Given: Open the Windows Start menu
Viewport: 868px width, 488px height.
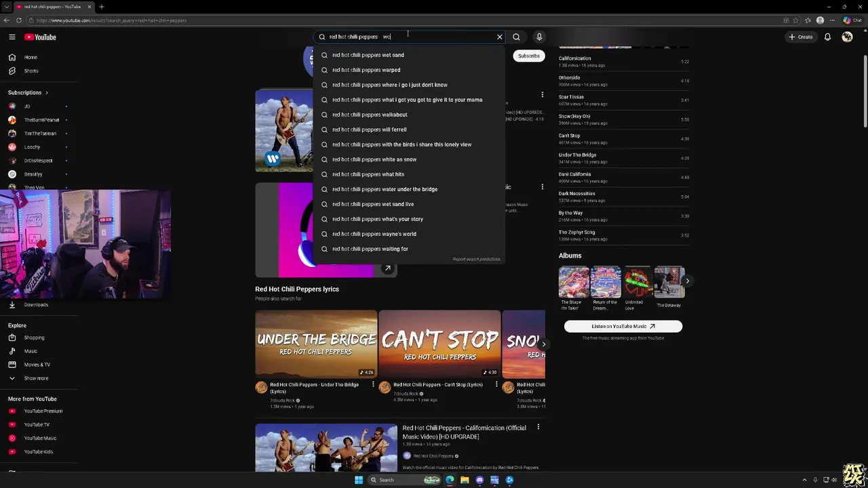Looking at the screenshot, I should tap(359, 480).
